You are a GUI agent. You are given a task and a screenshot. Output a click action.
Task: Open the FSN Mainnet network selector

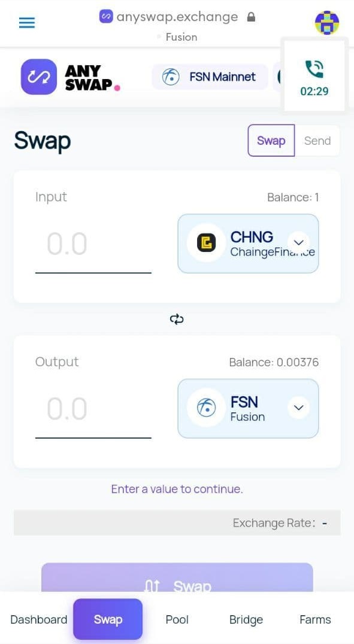pos(210,77)
